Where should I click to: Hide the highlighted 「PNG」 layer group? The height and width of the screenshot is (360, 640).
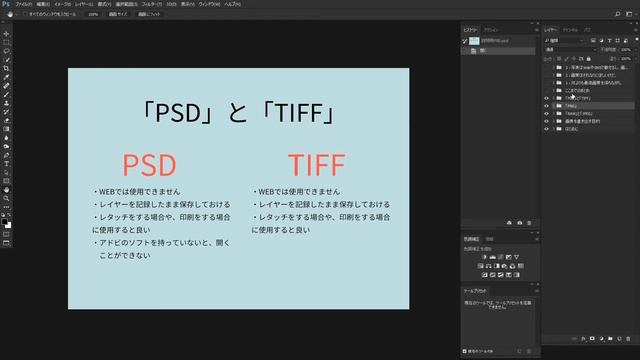pos(547,106)
